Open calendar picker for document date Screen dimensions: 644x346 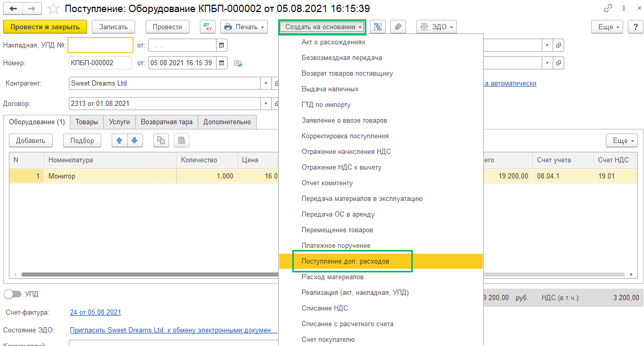(222, 63)
